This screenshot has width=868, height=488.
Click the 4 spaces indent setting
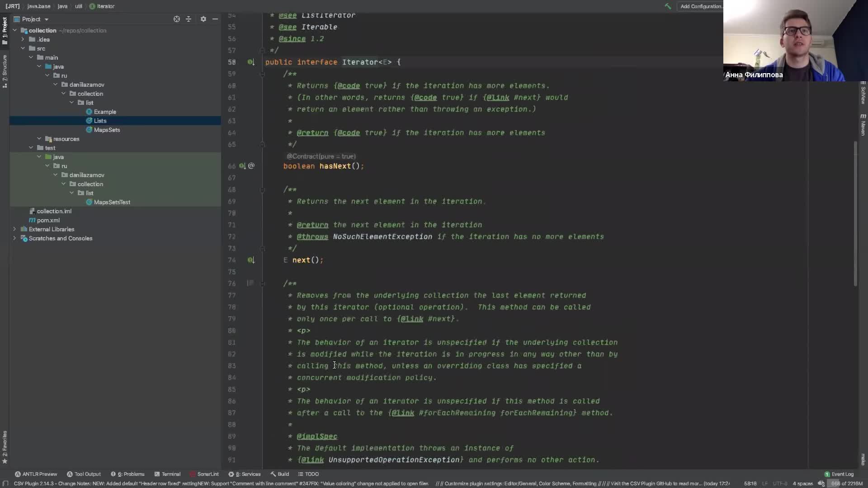803,483
